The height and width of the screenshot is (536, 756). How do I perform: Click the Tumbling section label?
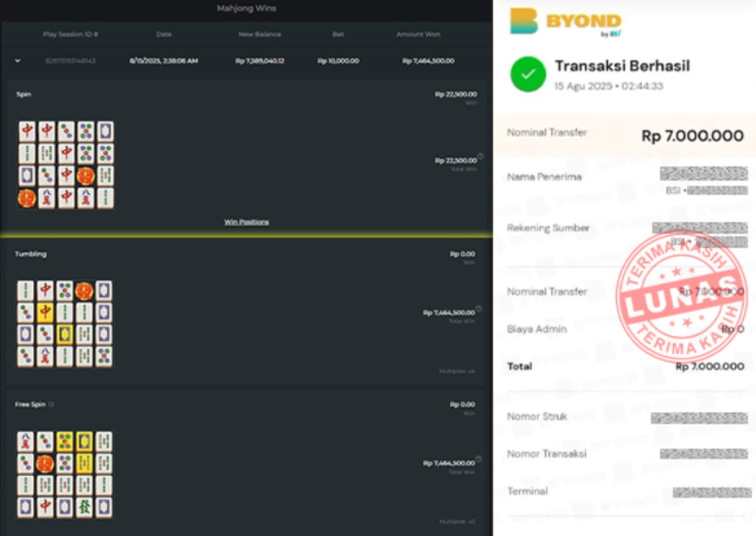tap(30, 254)
